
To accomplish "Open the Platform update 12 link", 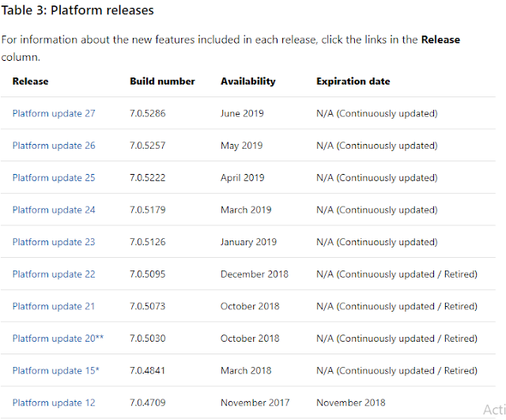I will click(x=54, y=403).
